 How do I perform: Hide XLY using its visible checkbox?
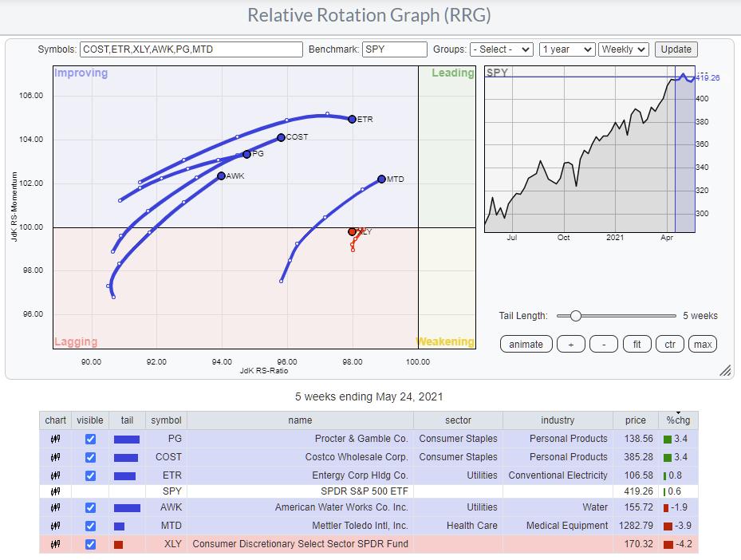90,544
